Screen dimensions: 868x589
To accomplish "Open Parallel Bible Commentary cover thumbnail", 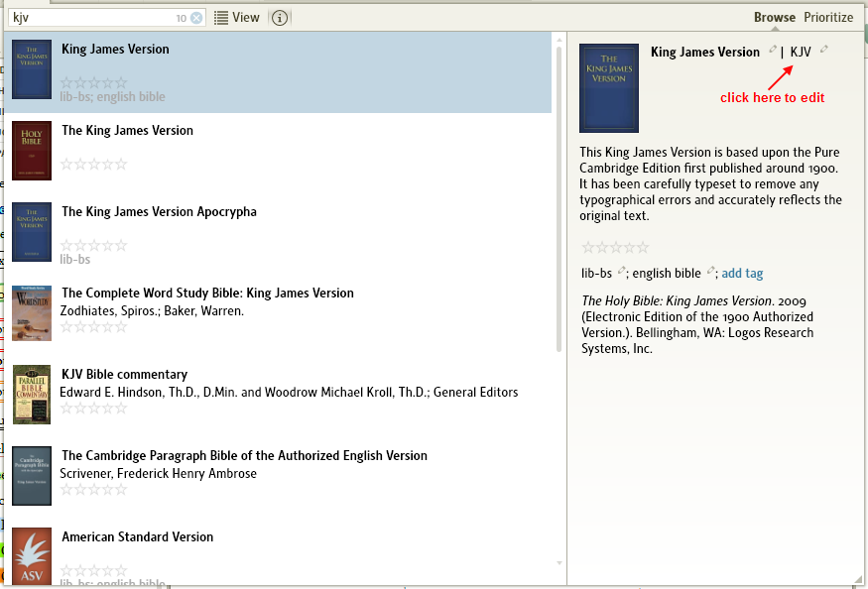I will pyautogui.click(x=32, y=395).
